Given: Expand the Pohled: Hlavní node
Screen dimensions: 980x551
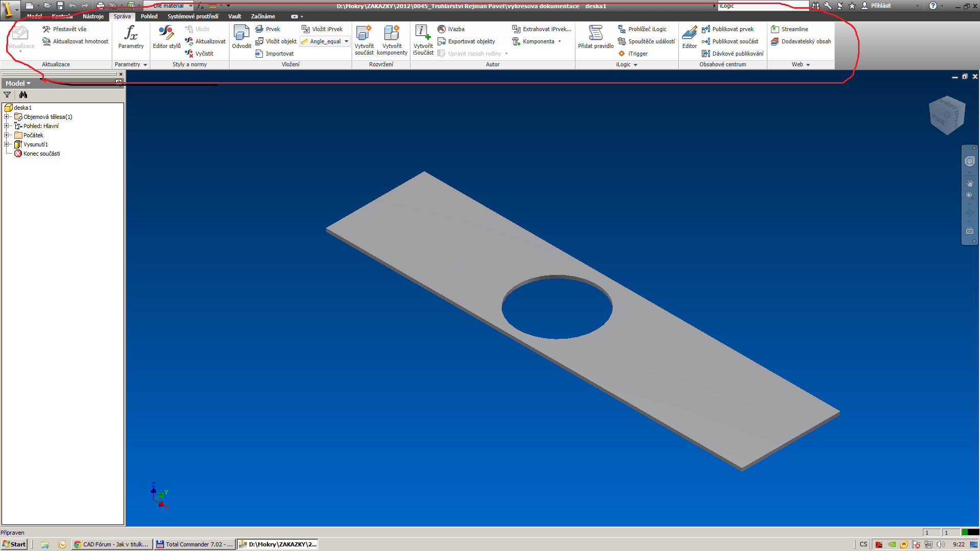Looking at the screenshot, I should tap(7, 126).
